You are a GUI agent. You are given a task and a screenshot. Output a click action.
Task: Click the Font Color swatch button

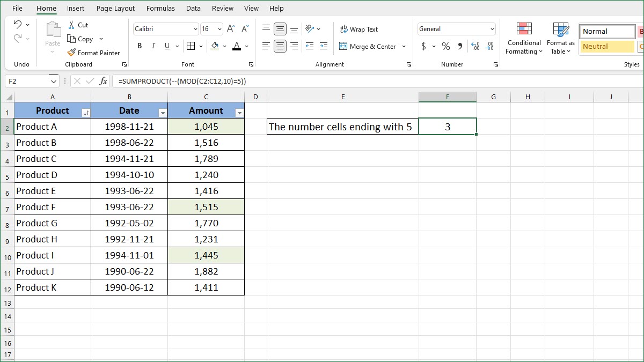pyautogui.click(x=237, y=47)
